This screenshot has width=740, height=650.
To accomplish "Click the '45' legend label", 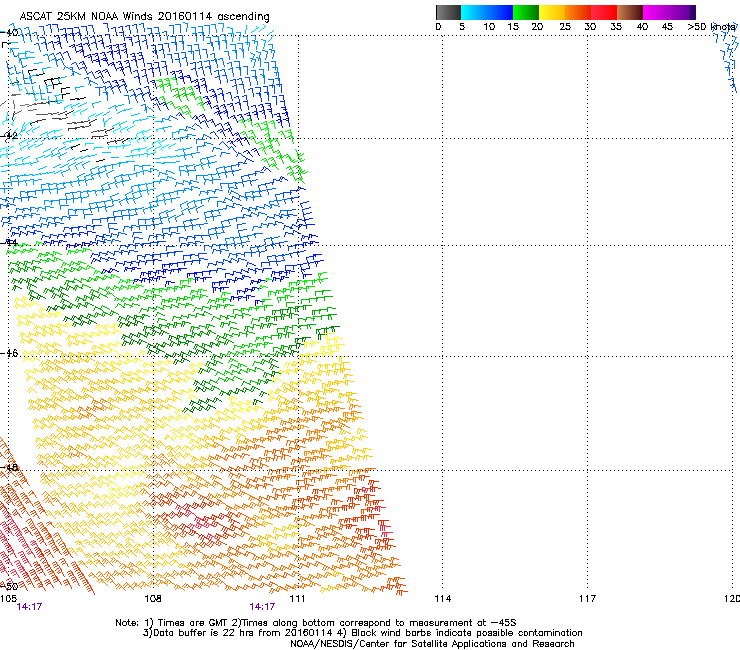I will click(x=667, y=27).
